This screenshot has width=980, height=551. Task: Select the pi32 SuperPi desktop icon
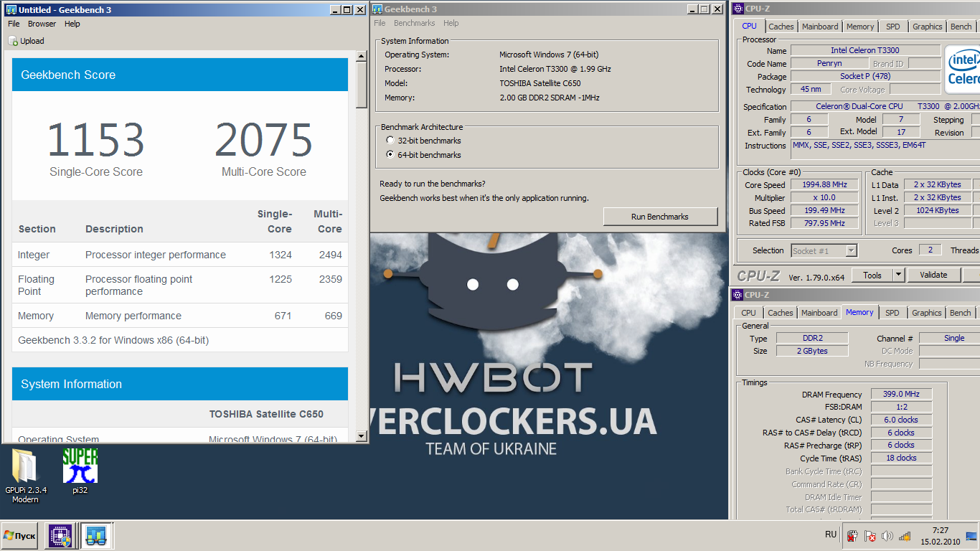(x=80, y=471)
